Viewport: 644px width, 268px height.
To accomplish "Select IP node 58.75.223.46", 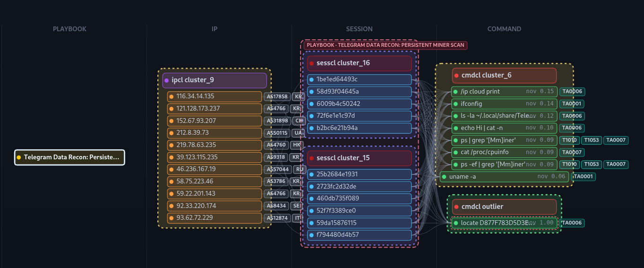I will click(x=215, y=182).
